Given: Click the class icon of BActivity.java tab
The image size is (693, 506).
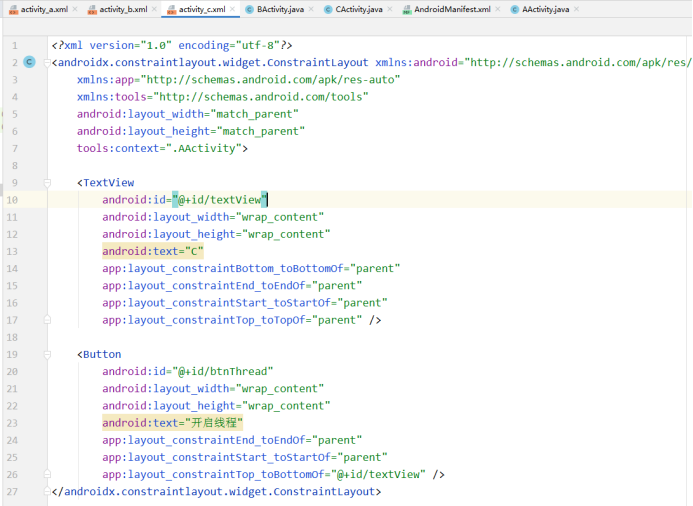Looking at the screenshot, I should 249,9.
